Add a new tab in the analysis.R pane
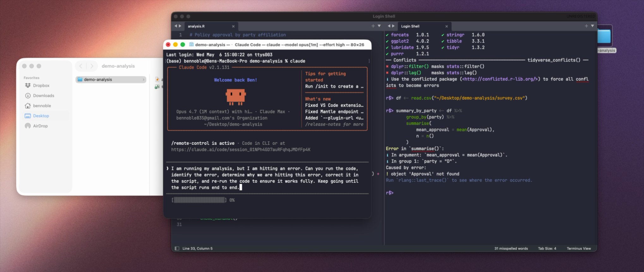Screen dimensions: 644x272 (373, 26)
